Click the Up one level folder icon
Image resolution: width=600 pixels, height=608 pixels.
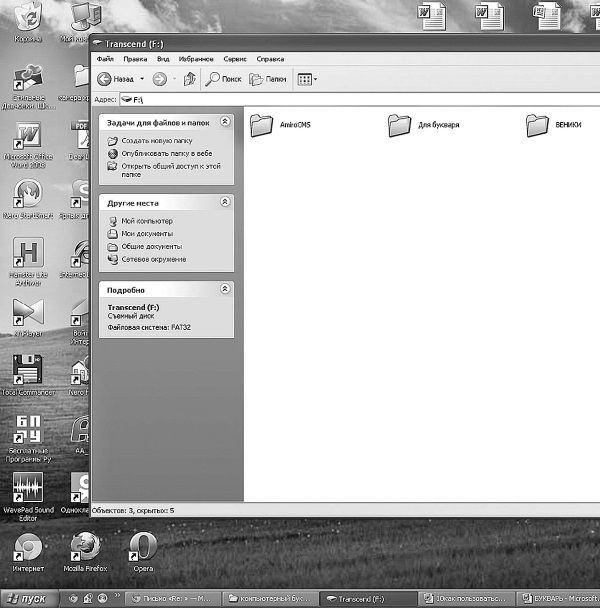[x=188, y=78]
